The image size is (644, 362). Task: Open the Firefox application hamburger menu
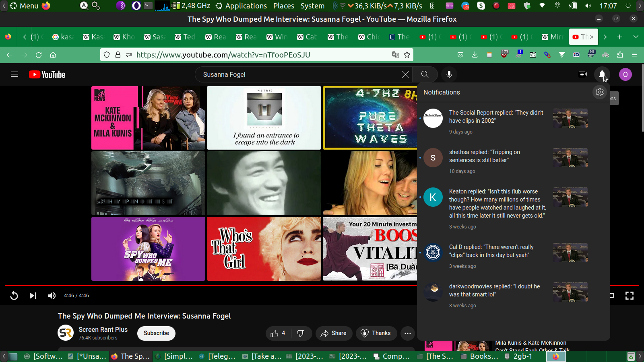point(634,55)
